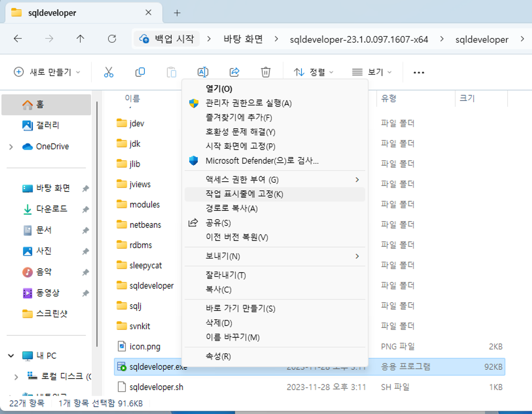Collapse the 내 PC tree node
532x414 pixels.
click(11, 356)
